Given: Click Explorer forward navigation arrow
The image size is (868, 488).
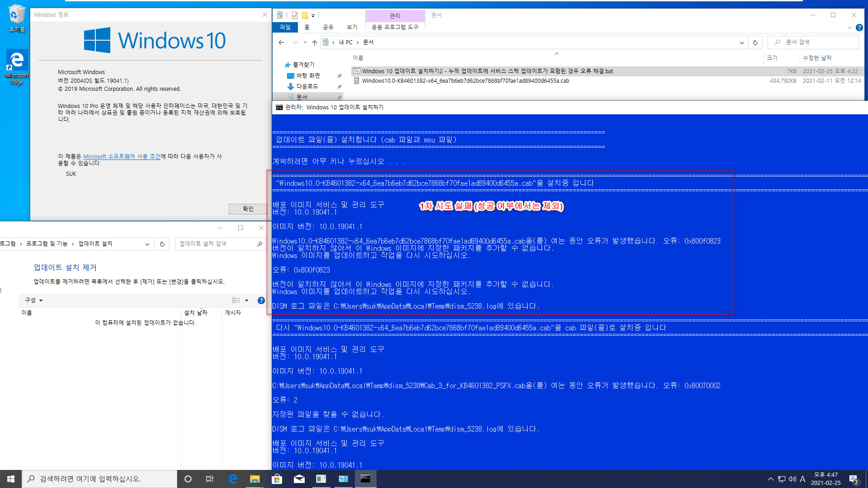Looking at the screenshot, I should 294,42.
